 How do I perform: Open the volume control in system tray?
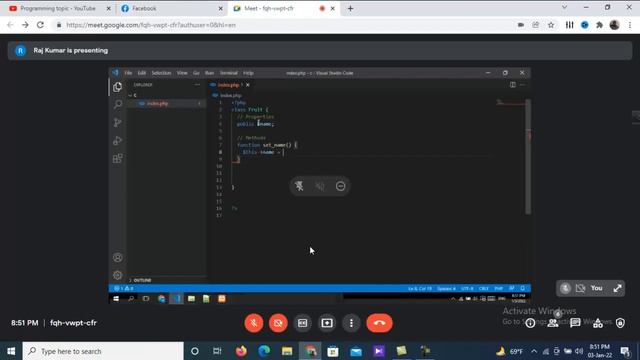point(579,351)
